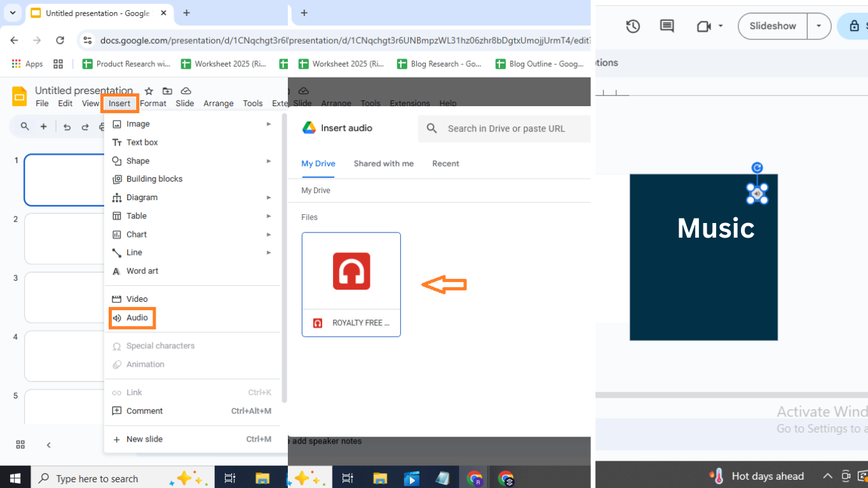Expand the Slideshow dropdown arrow
This screenshot has width=868, height=488.
tap(818, 26)
